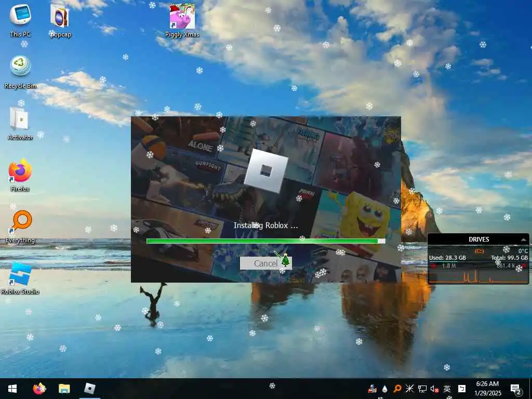Click the Installing Roblox status text

click(265, 225)
